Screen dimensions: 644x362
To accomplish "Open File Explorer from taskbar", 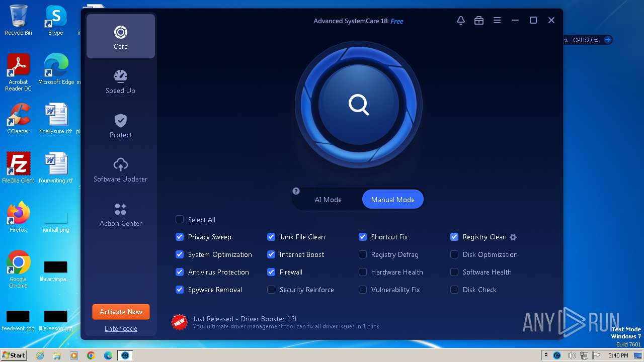I will pyautogui.click(x=57, y=355).
